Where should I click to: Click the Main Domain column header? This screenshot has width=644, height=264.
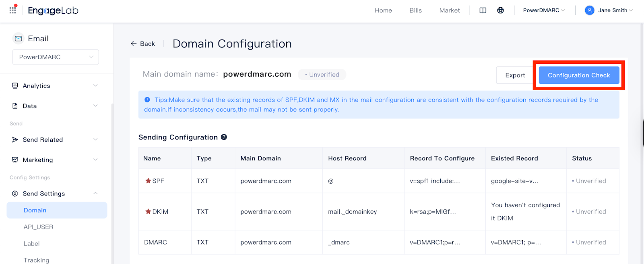260,158
